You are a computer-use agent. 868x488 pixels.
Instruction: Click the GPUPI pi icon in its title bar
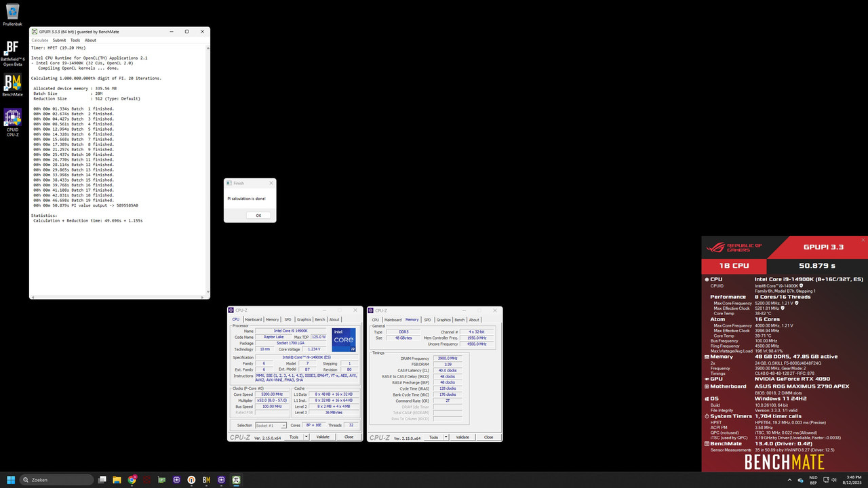pyautogui.click(x=35, y=32)
